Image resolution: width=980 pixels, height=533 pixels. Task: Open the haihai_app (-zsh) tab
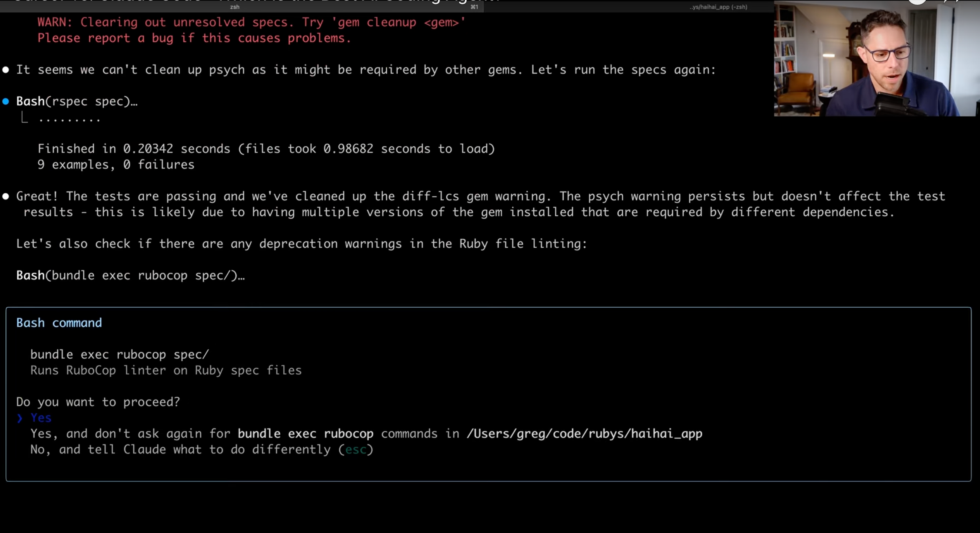click(718, 7)
